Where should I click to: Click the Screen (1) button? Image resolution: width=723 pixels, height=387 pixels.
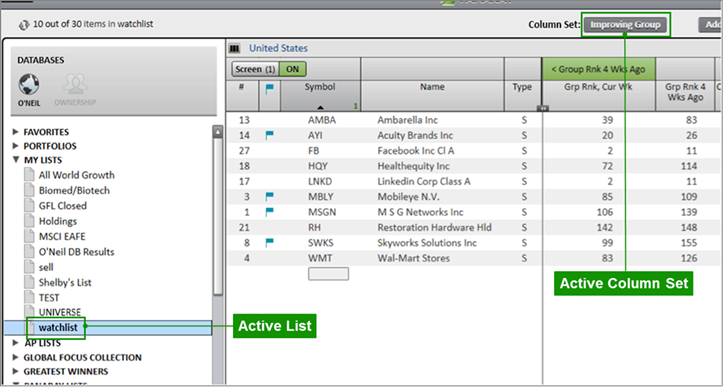coord(255,69)
